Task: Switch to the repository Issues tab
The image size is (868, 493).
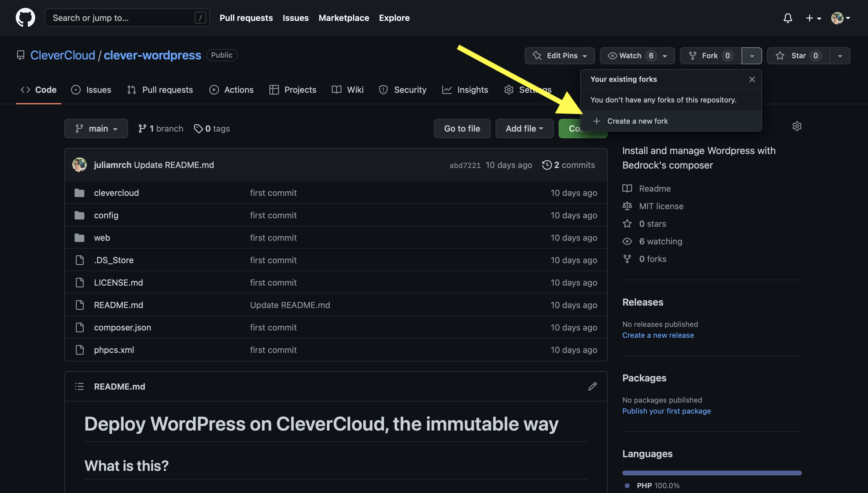Action: pos(91,90)
